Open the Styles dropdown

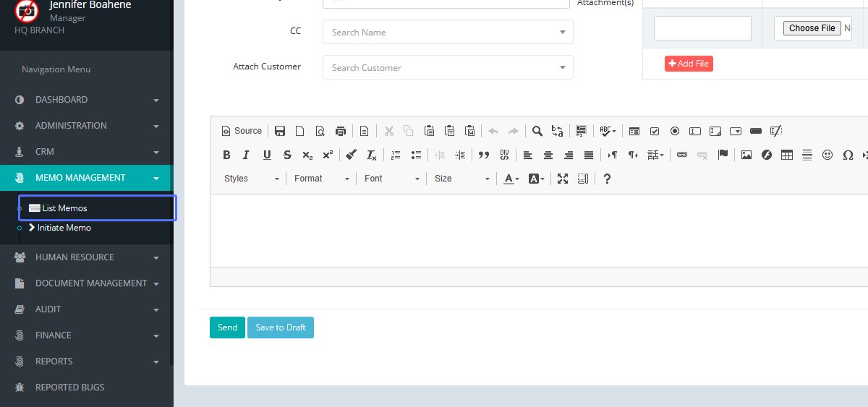click(x=251, y=179)
